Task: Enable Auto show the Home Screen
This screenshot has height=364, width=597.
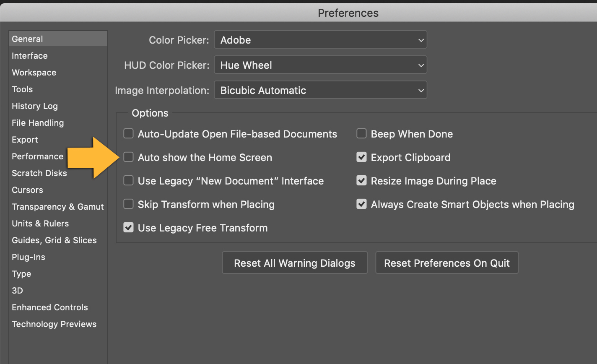Action: pos(128,157)
